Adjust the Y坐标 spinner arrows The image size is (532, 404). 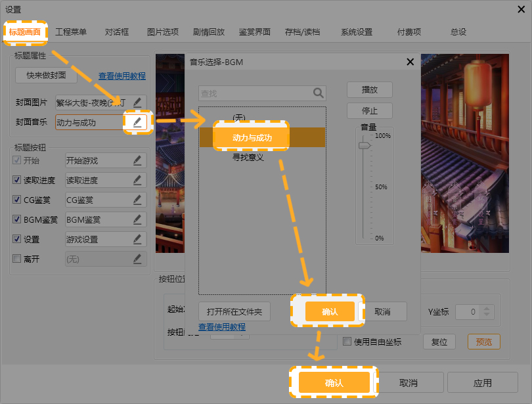click(487, 312)
